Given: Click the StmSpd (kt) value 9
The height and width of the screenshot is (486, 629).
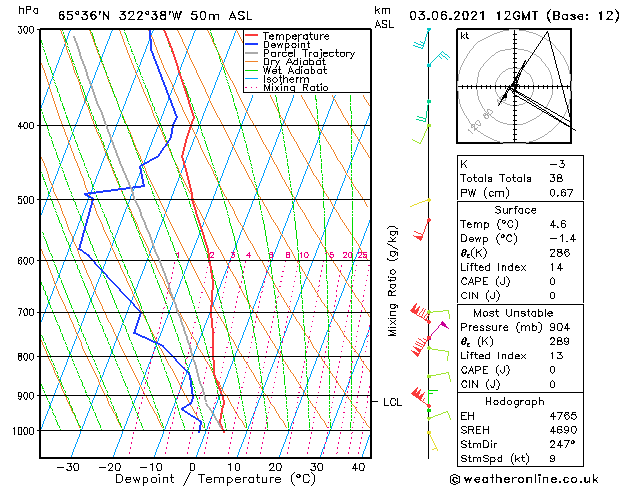Looking at the screenshot, I should coord(553,458).
